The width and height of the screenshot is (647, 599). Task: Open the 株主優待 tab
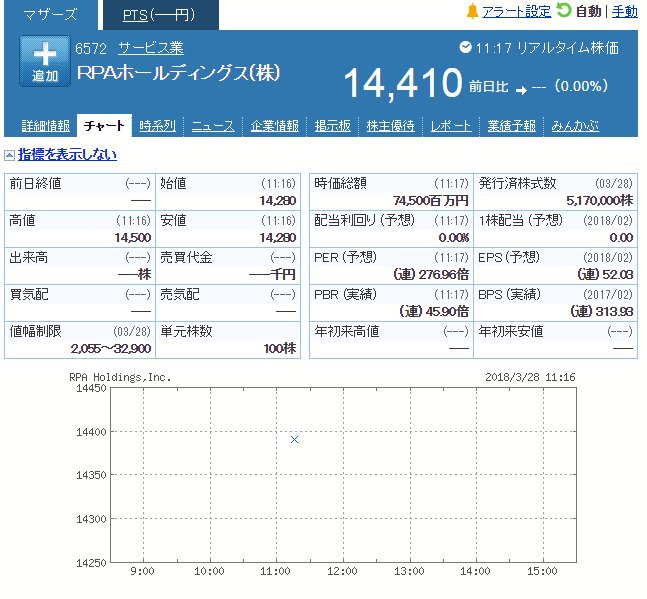coord(390,126)
